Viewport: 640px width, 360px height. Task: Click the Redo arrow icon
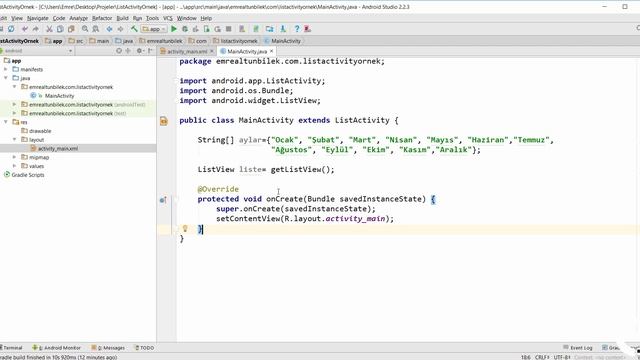click(x=36, y=29)
